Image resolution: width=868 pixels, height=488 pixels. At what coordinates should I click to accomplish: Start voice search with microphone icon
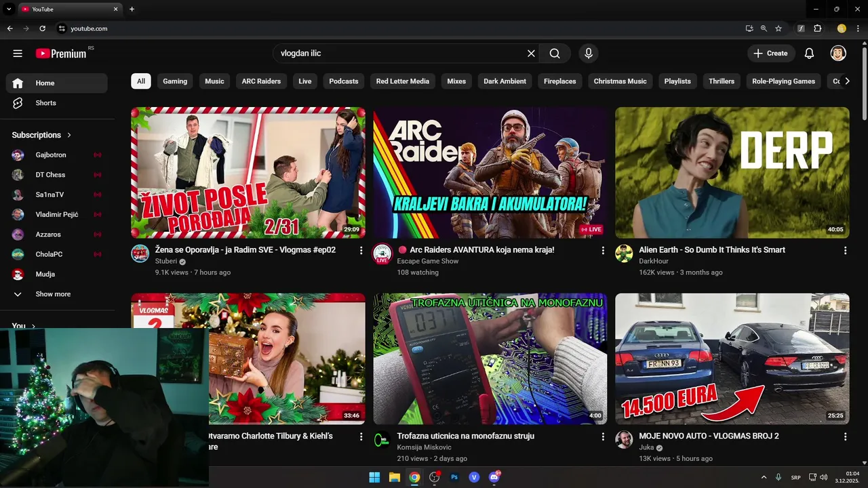(x=588, y=54)
